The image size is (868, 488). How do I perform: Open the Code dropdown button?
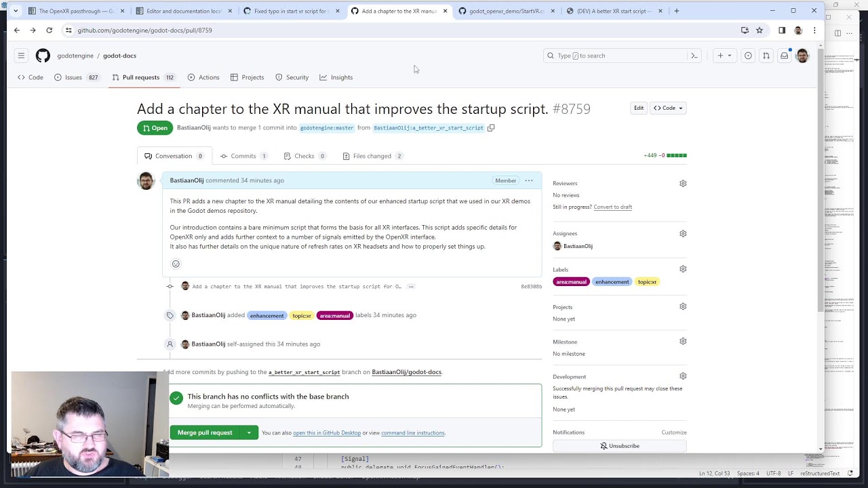click(669, 108)
